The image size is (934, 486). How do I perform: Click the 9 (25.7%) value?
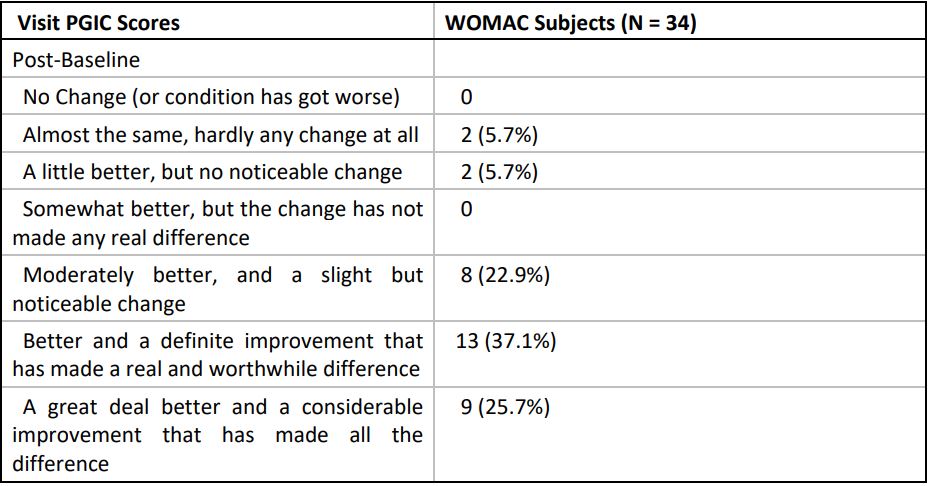click(x=503, y=407)
